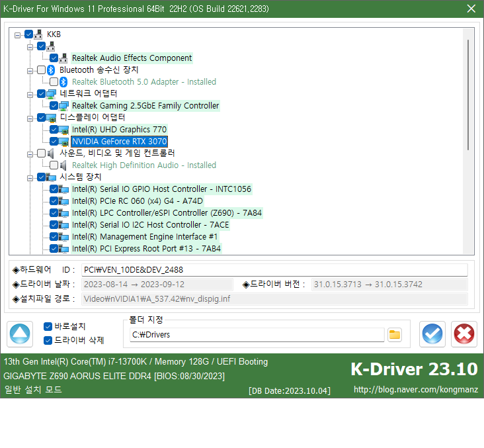Select Intel(R) UHD Graphics 770 item
Screen dimensions: 484x448
119,130
